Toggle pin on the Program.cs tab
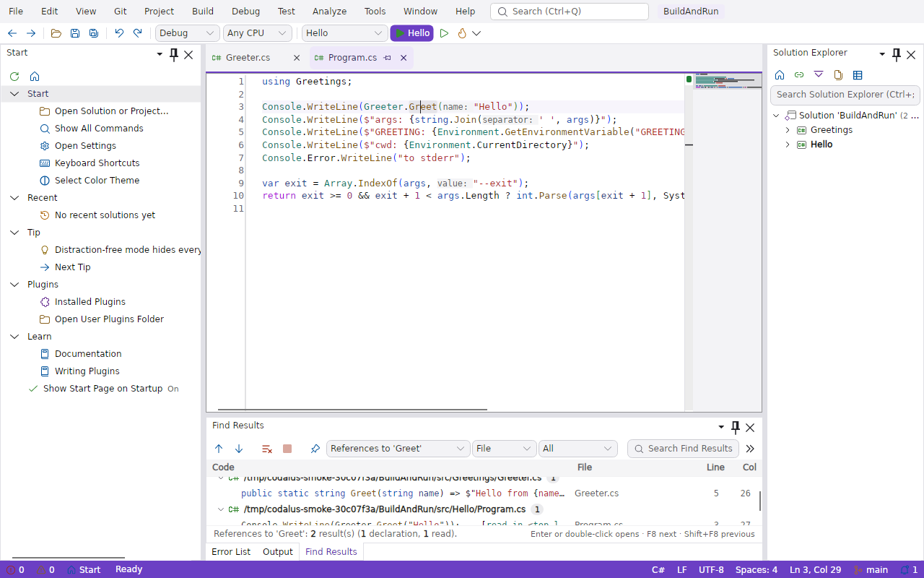 point(388,58)
